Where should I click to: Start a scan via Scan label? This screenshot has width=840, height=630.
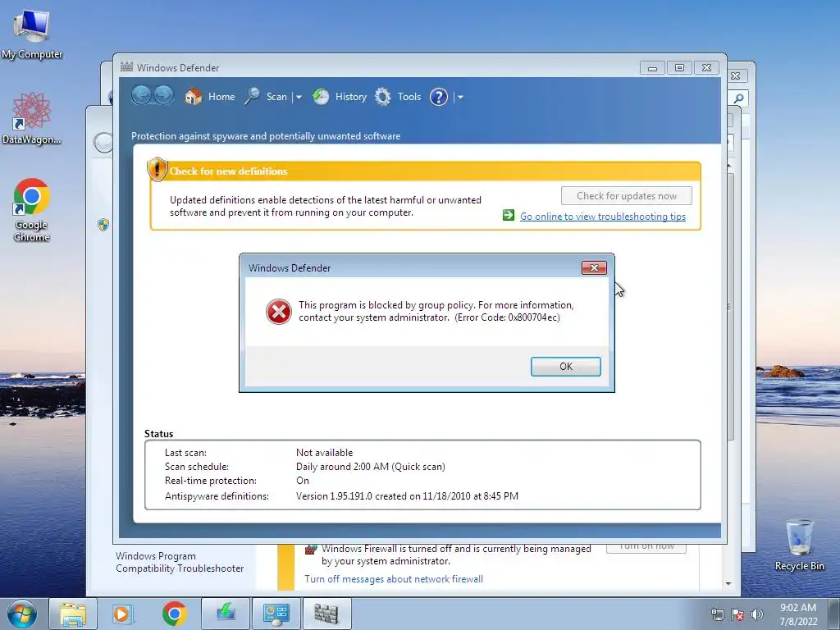click(x=276, y=97)
